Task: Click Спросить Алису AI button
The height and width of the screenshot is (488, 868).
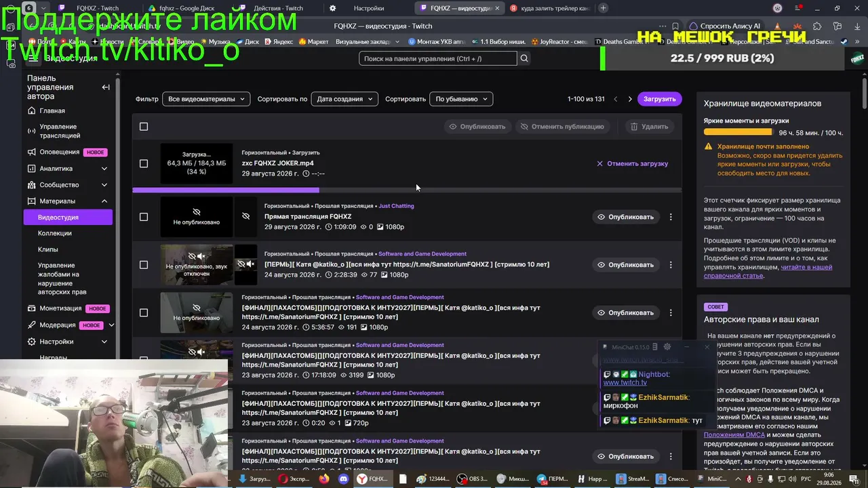Action: point(725,26)
